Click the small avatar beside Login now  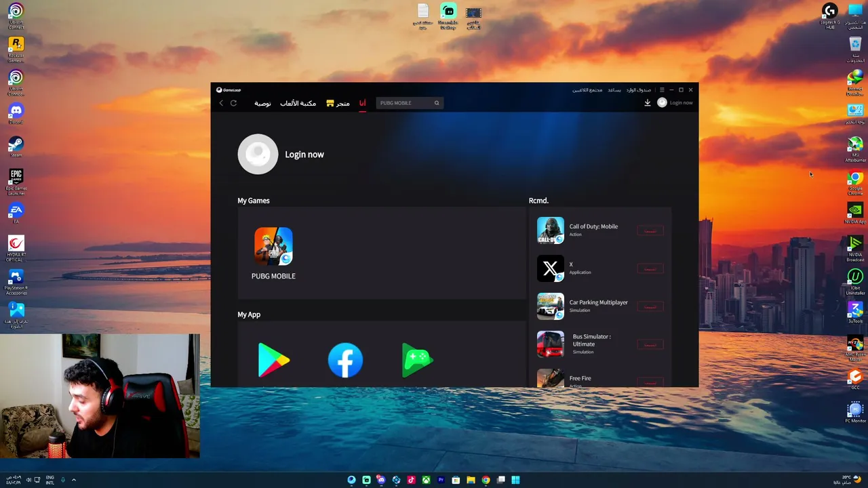tap(662, 103)
